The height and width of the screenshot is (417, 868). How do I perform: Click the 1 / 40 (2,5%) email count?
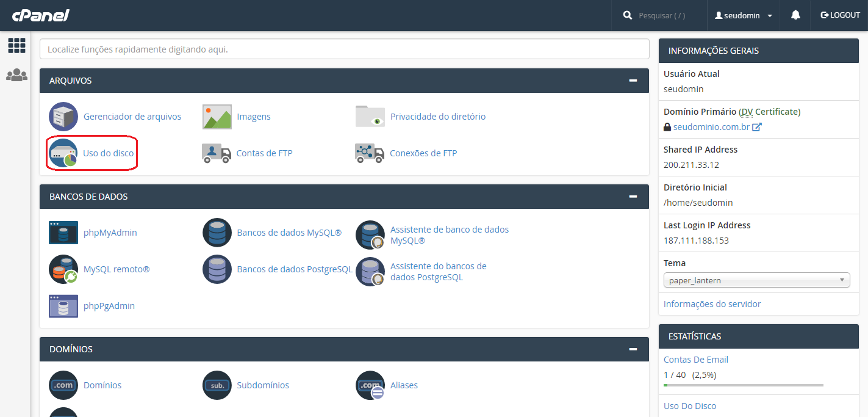point(690,375)
